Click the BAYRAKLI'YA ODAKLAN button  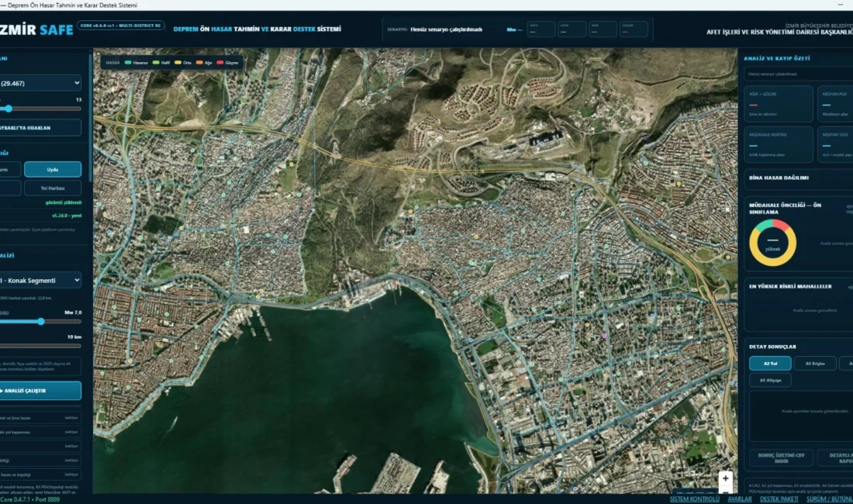pyautogui.click(x=40, y=128)
